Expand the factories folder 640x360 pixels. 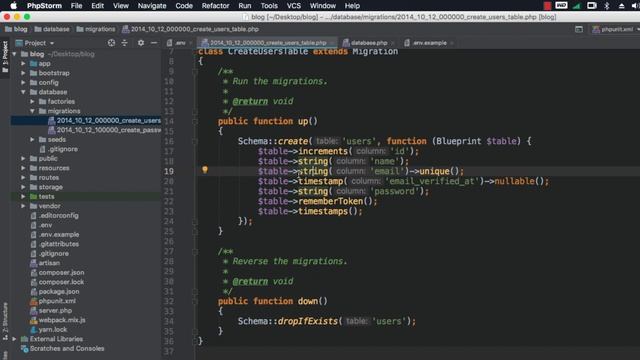coord(33,101)
